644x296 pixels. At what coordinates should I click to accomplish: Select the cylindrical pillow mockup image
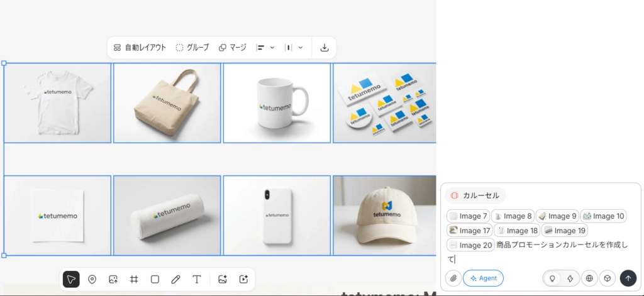[x=167, y=216]
